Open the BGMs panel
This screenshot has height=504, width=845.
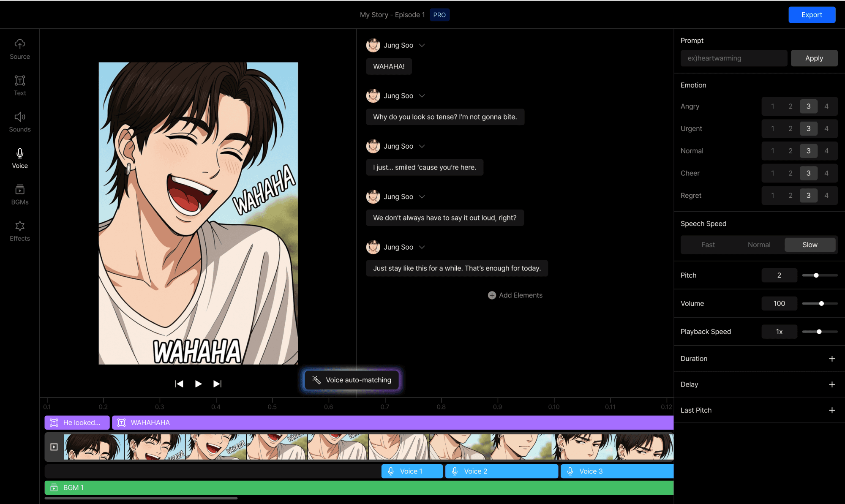(20, 194)
